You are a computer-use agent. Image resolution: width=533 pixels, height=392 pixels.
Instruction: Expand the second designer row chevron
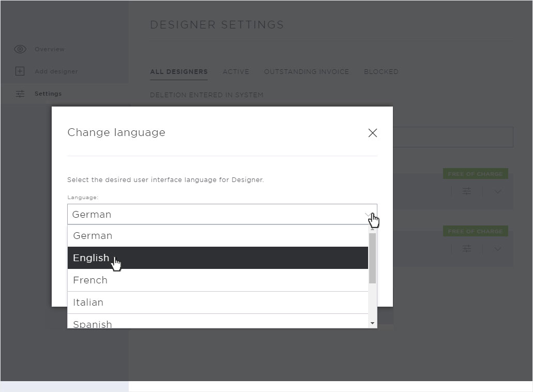pos(498,249)
